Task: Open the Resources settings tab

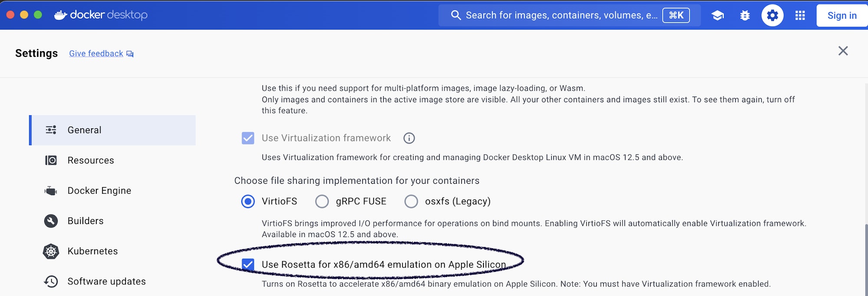Action: click(112, 160)
